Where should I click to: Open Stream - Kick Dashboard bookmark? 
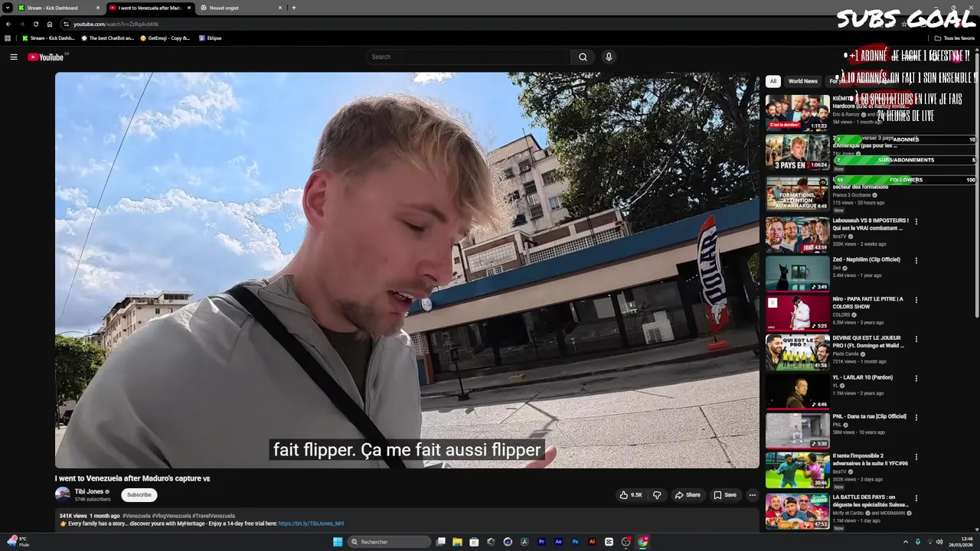[x=48, y=37]
